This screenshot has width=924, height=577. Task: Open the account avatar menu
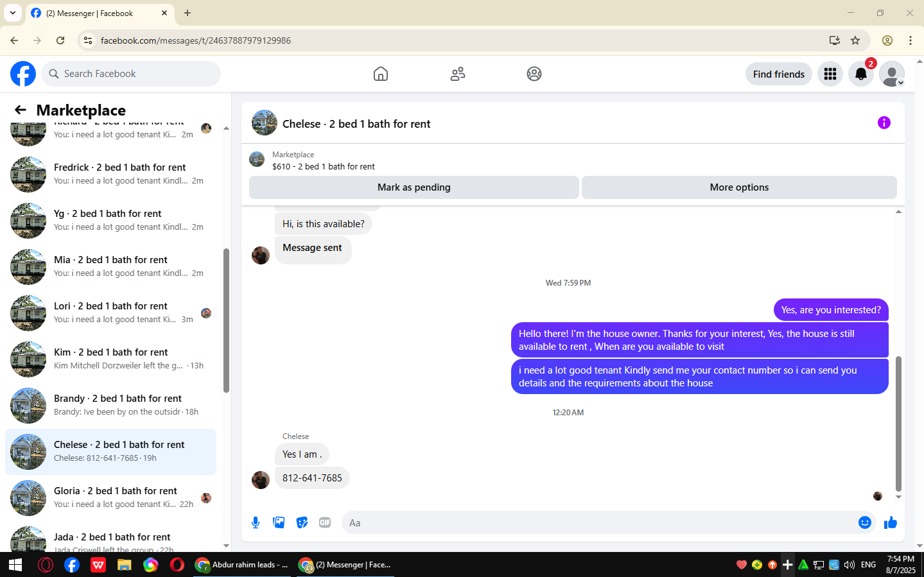892,74
